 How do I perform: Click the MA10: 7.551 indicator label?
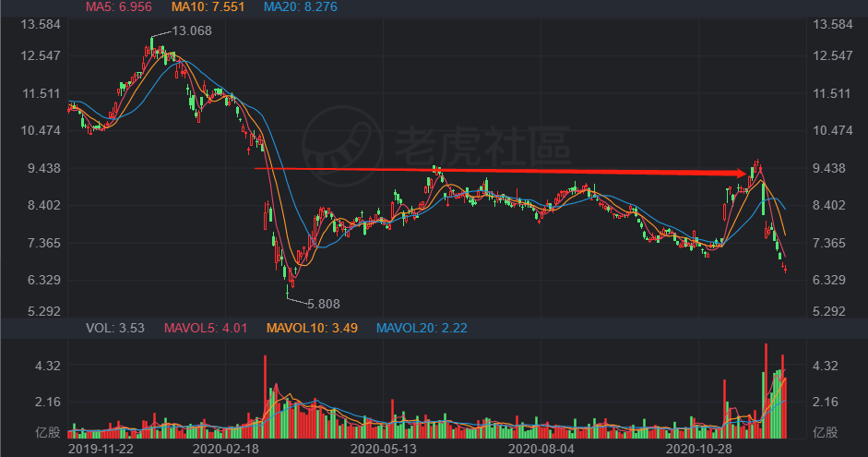point(208,6)
